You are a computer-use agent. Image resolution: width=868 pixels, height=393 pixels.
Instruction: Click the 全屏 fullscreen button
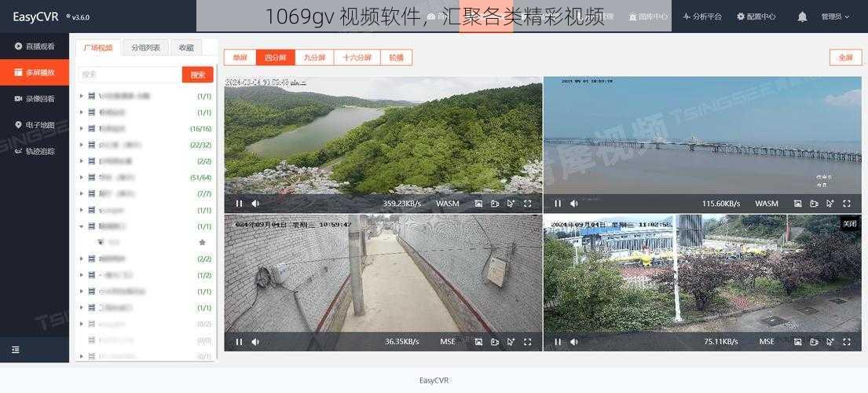(845, 57)
